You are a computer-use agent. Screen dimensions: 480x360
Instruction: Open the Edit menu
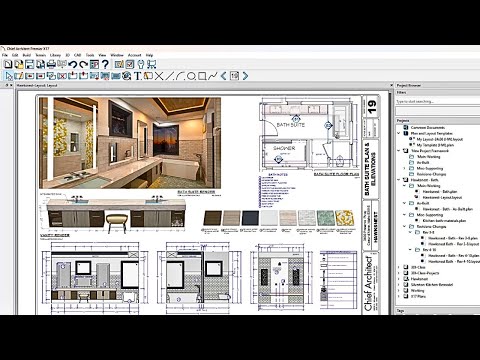pyautogui.click(x=15, y=55)
